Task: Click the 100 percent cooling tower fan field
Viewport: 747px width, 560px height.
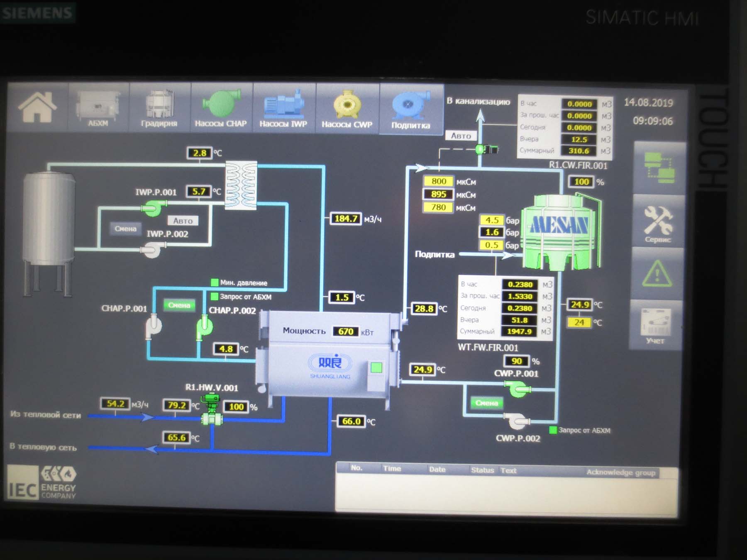Action: click(x=581, y=182)
